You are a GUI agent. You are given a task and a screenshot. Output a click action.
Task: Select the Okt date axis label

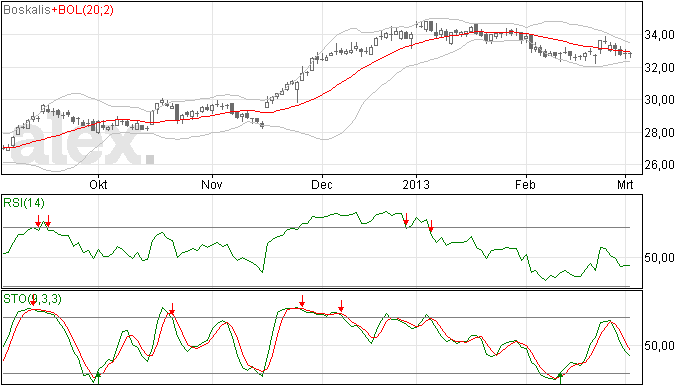pyautogui.click(x=98, y=184)
